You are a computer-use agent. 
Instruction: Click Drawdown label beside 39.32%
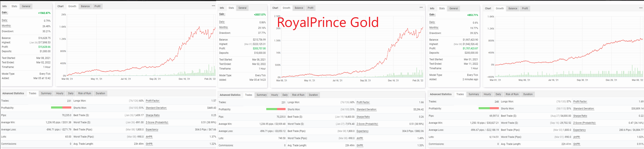click(x=435, y=33)
